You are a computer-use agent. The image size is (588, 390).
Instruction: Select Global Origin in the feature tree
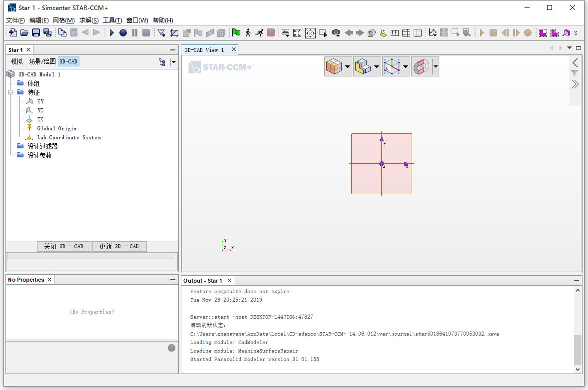[56, 128]
